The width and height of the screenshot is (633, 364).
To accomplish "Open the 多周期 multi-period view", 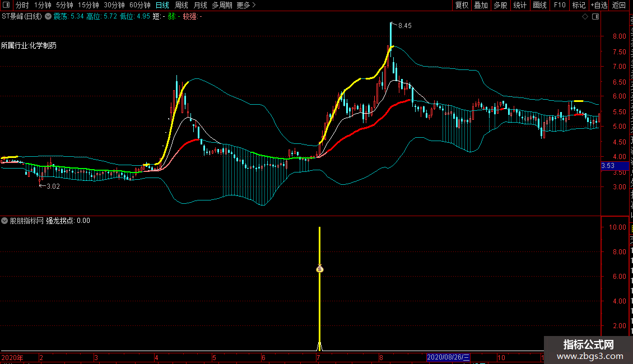I will point(222,5).
